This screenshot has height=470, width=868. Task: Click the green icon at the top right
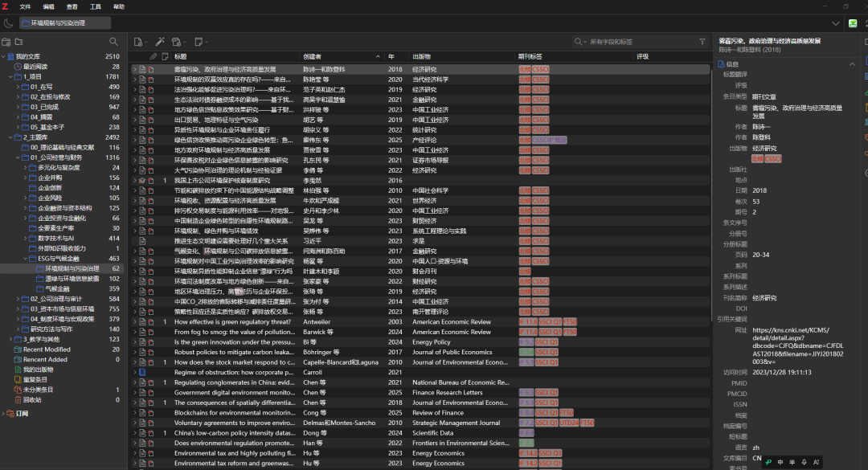(x=853, y=23)
